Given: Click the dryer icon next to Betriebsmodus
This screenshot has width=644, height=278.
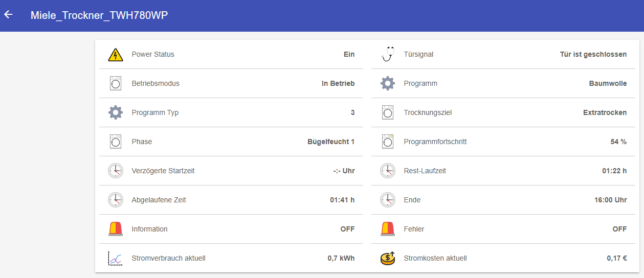Looking at the screenshot, I should tap(116, 83).
